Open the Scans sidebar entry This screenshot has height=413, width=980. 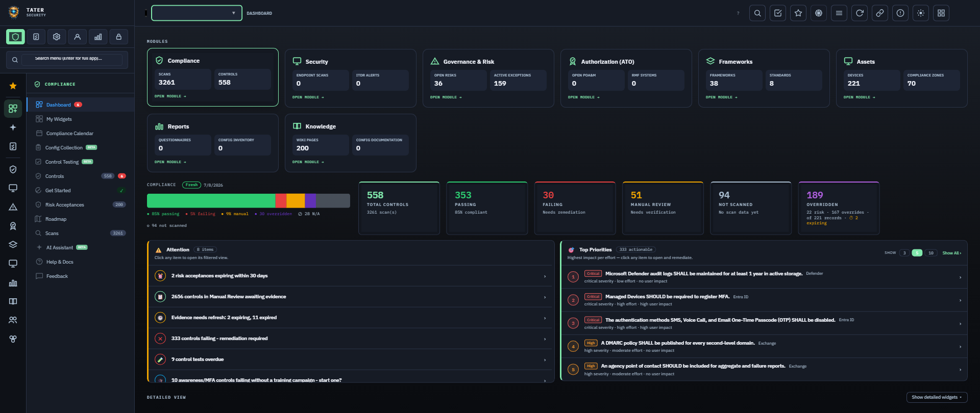coord(81,233)
